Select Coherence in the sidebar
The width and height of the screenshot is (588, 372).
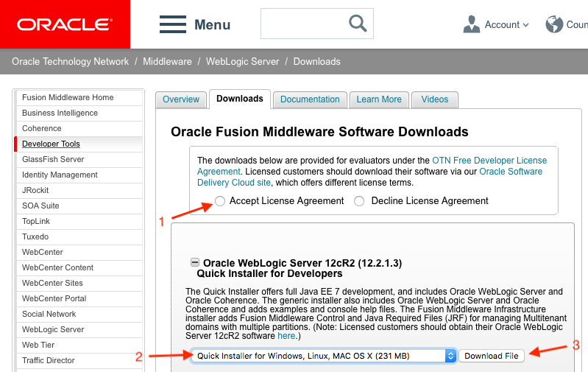tap(79, 128)
